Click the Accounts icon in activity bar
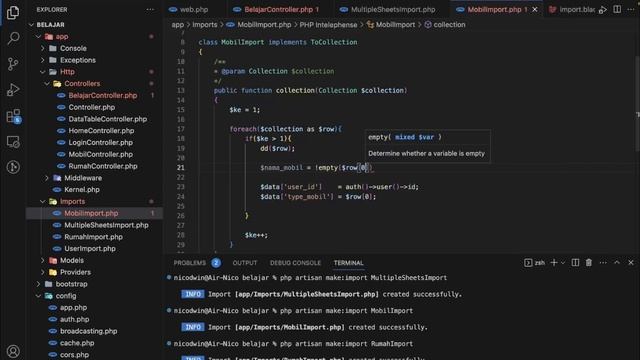Screen dimensions: 640x360 point(13,351)
